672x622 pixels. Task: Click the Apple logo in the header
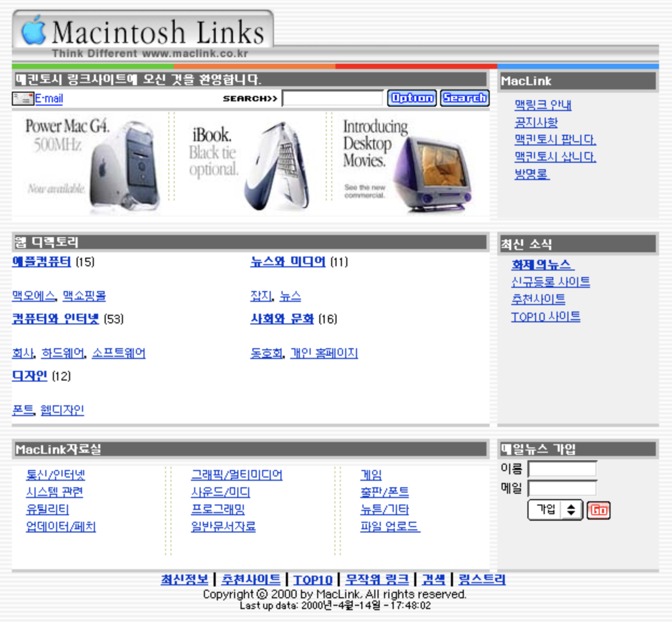(x=32, y=33)
